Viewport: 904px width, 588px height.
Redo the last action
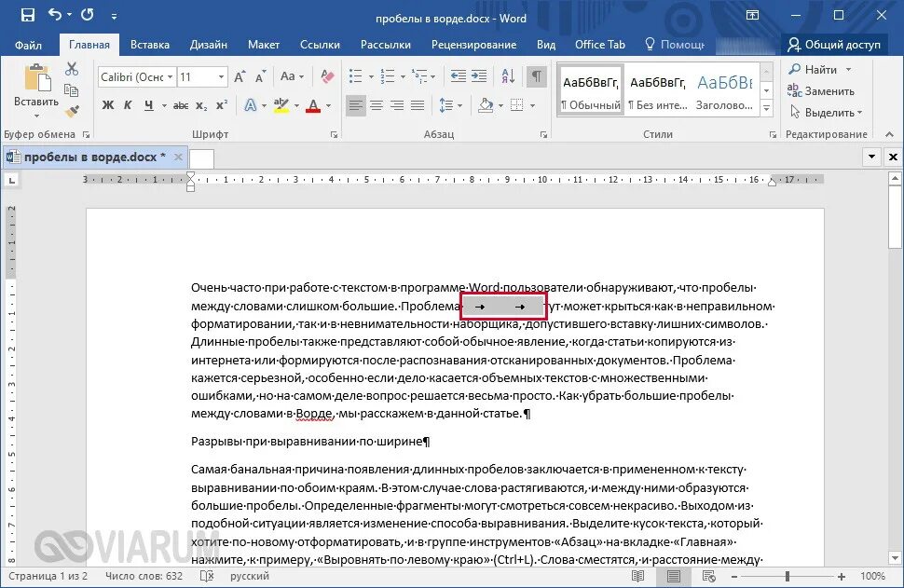click(88, 14)
